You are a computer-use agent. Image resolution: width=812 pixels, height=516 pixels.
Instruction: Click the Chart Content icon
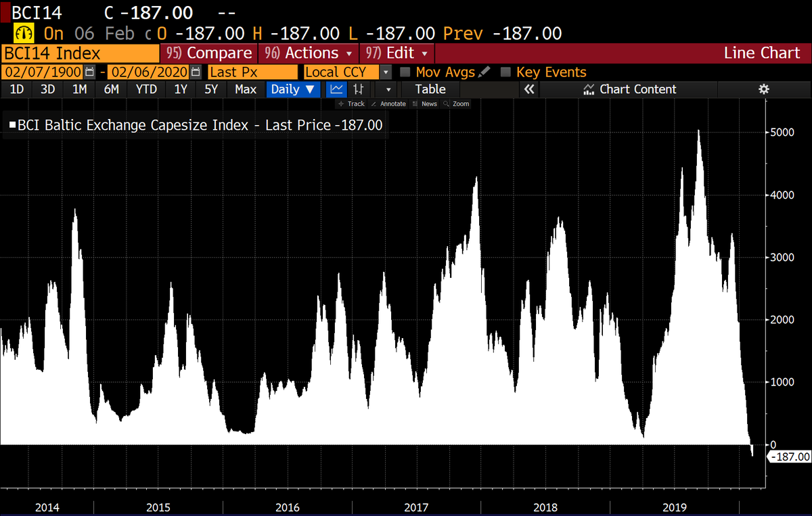pos(588,89)
